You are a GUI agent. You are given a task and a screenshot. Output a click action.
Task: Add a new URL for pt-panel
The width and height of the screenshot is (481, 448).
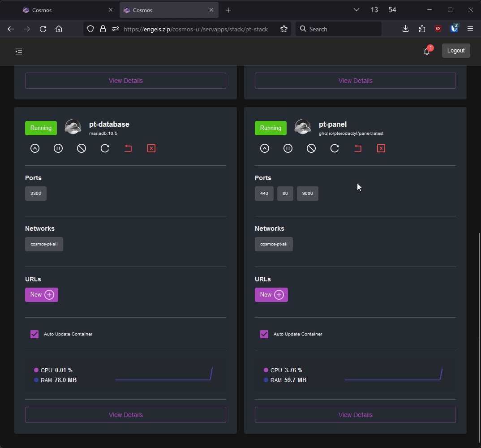click(x=271, y=295)
